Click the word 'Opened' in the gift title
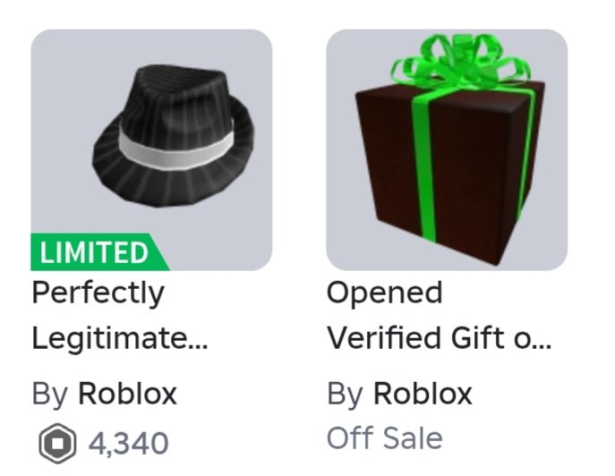Viewport: 615px width, 476px height. click(385, 294)
